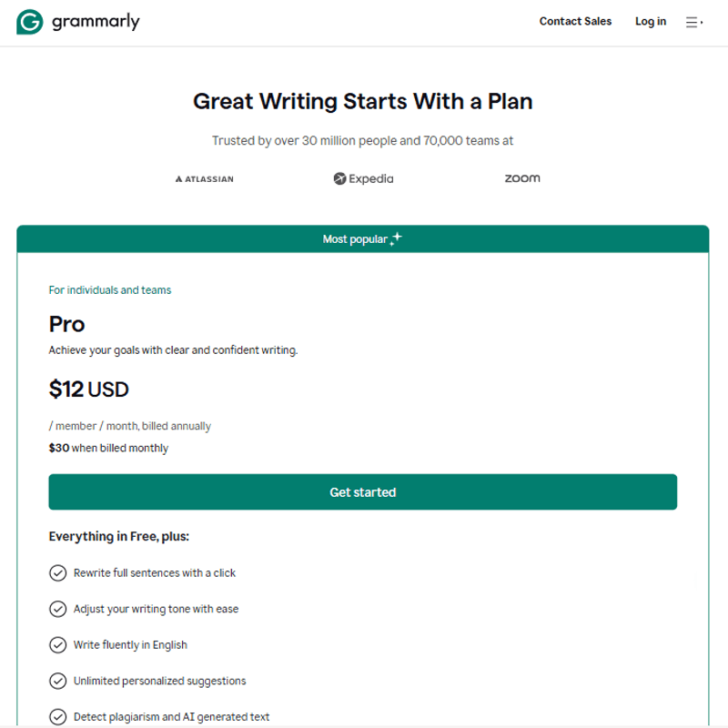Click the Pro plan title
The image size is (728, 728).
pyautogui.click(x=67, y=324)
